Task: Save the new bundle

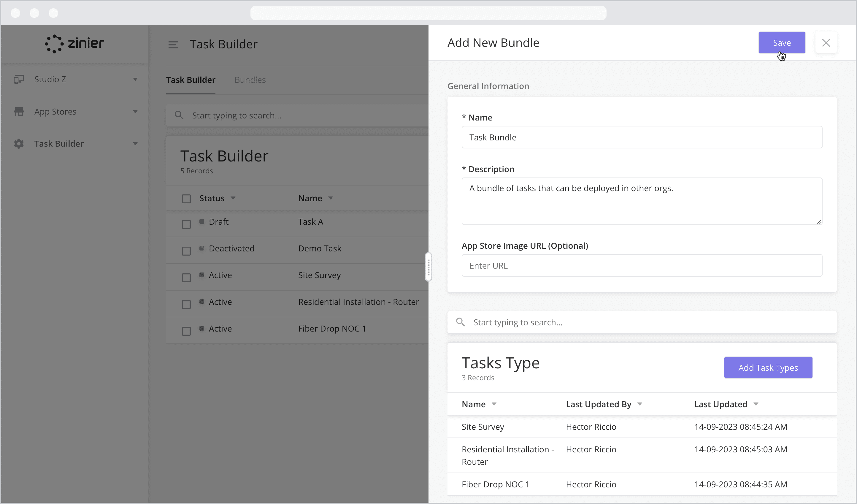Action: click(x=782, y=42)
